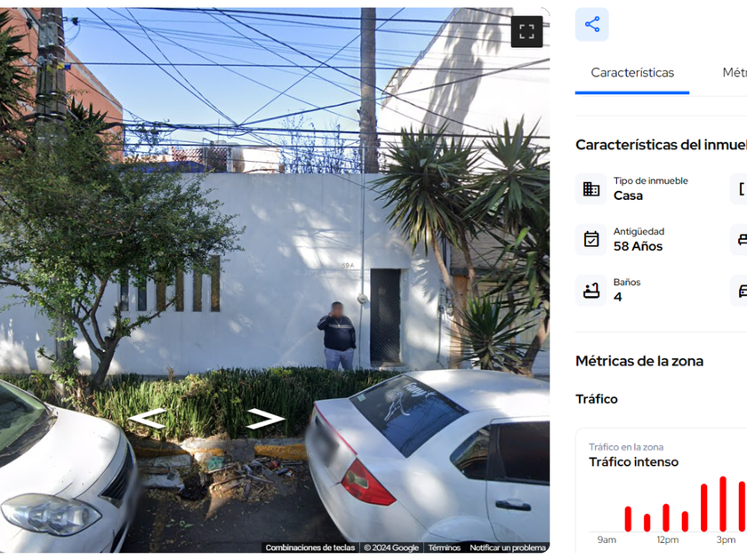Click the bathtub icon beside Baños
Viewport: 747px width, 560px height.
click(x=590, y=290)
